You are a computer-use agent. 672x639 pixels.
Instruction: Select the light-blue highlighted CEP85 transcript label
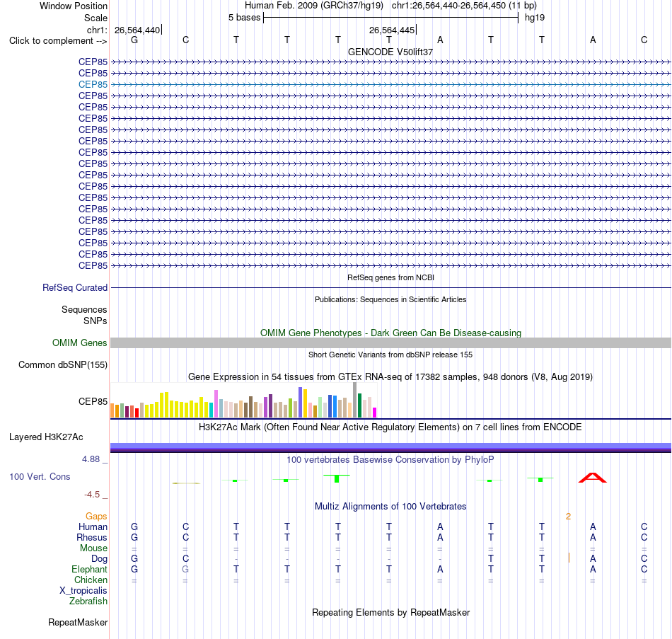click(x=93, y=84)
